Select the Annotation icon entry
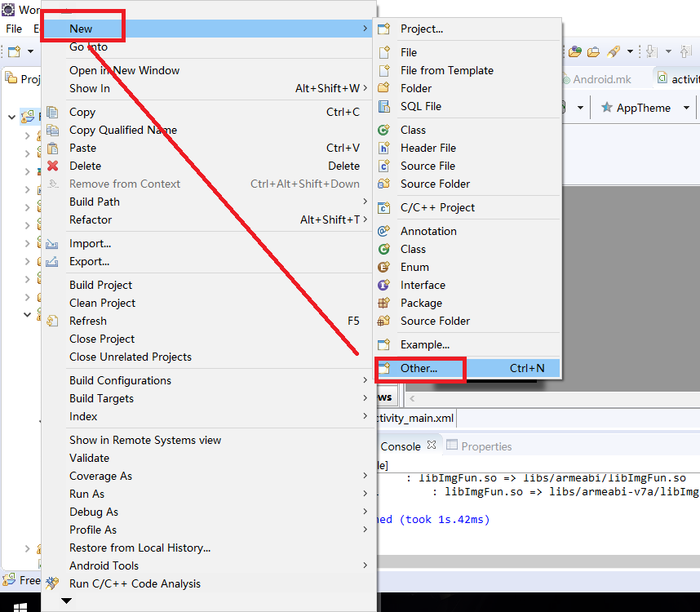The height and width of the screenshot is (612, 700). (x=467, y=231)
